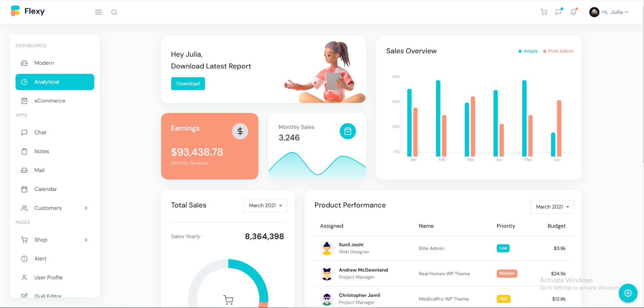The width and height of the screenshot is (644, 308).
Task: Click the Mail inbox icon
Action: tap(24, 170)
